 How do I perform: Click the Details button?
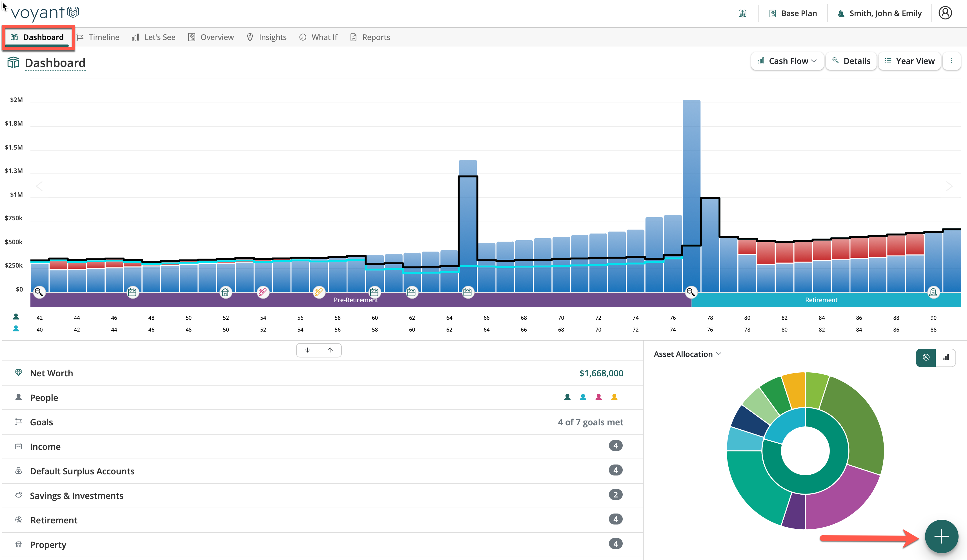pos(851,61)
